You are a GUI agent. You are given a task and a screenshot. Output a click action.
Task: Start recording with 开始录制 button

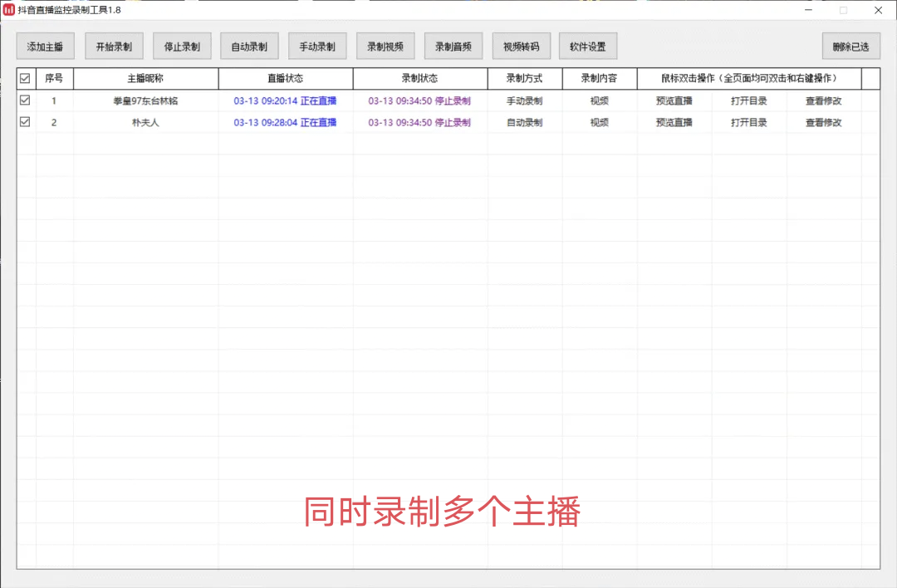point(114,47)
